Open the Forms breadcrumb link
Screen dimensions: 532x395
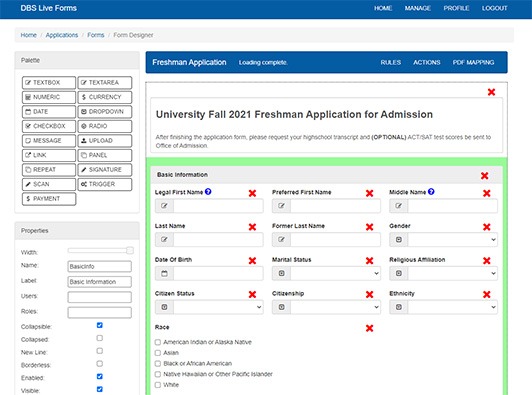point(96,35)
